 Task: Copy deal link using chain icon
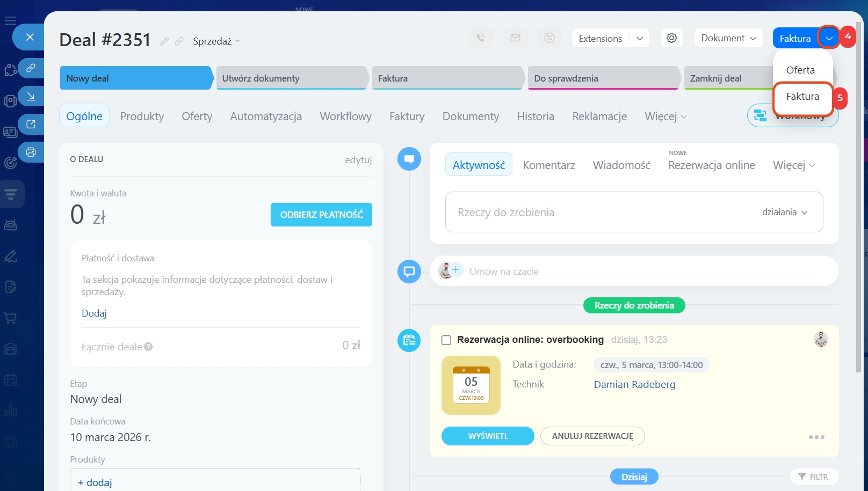tap(179, 41)
